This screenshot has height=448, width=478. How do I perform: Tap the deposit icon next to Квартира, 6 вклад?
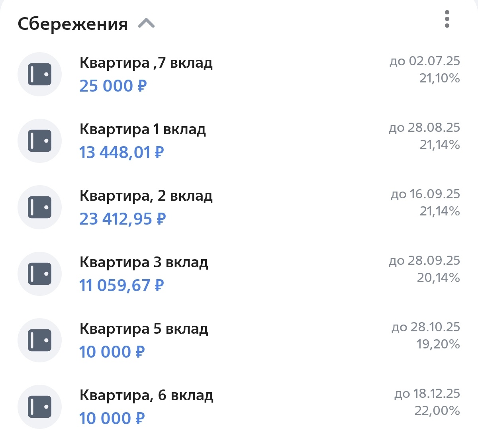(x=39, y=407)
